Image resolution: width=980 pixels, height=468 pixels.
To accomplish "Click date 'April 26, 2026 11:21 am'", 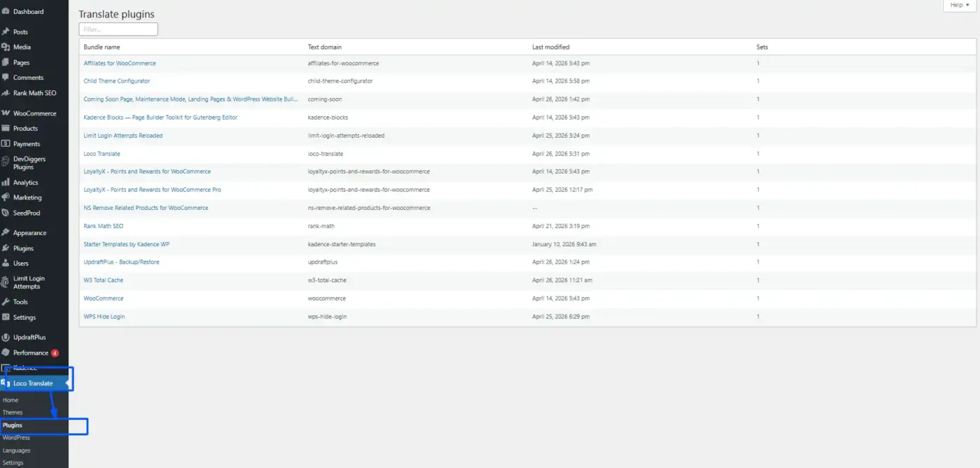I will [562, 281].
